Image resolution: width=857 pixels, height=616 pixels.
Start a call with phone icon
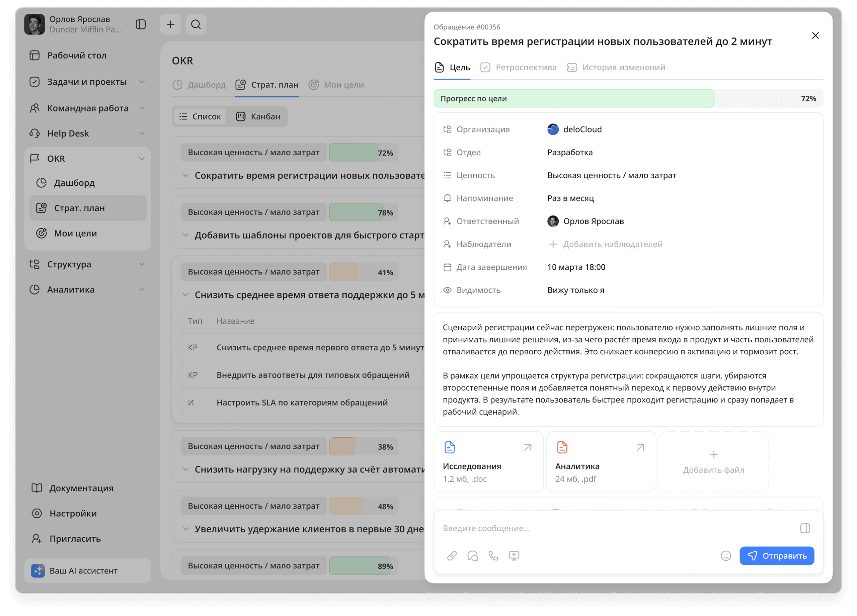click(493, 555)
